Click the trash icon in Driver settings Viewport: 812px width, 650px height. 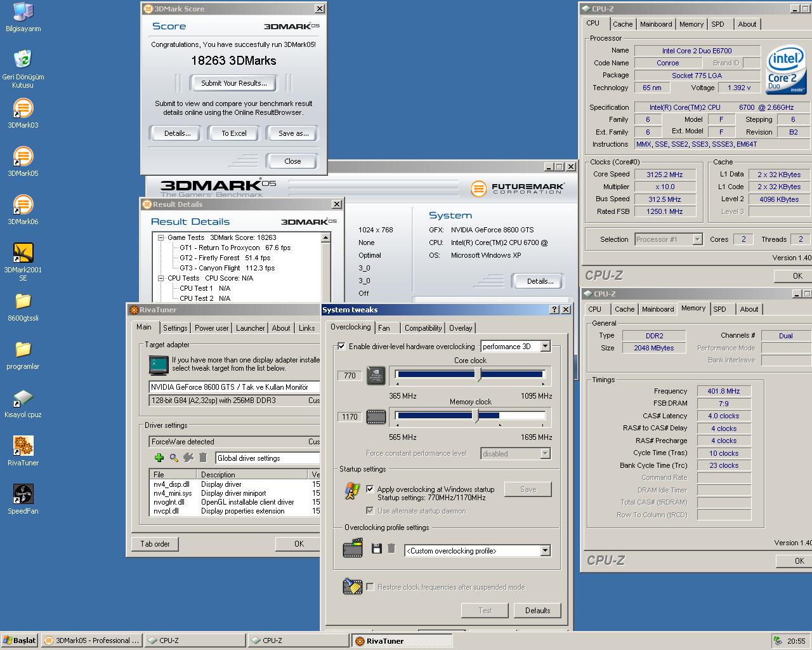203,458
